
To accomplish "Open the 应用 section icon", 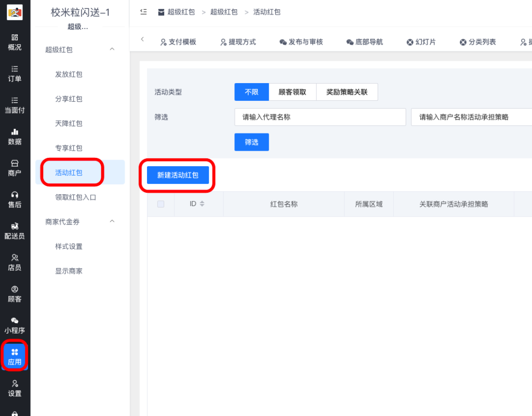I will coord(15,356).
